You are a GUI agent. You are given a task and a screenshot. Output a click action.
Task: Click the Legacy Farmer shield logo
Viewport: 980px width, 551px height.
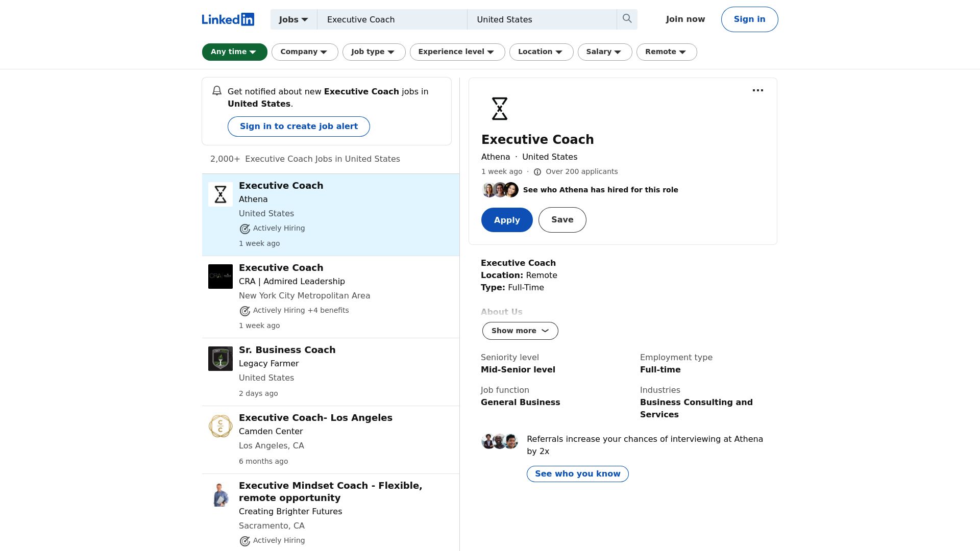click(220, 358)
